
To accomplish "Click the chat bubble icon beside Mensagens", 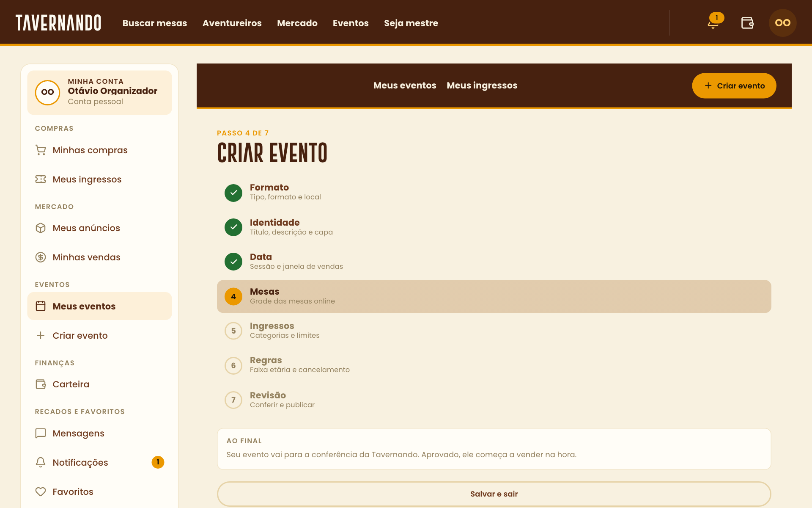I will pos(41,433).
